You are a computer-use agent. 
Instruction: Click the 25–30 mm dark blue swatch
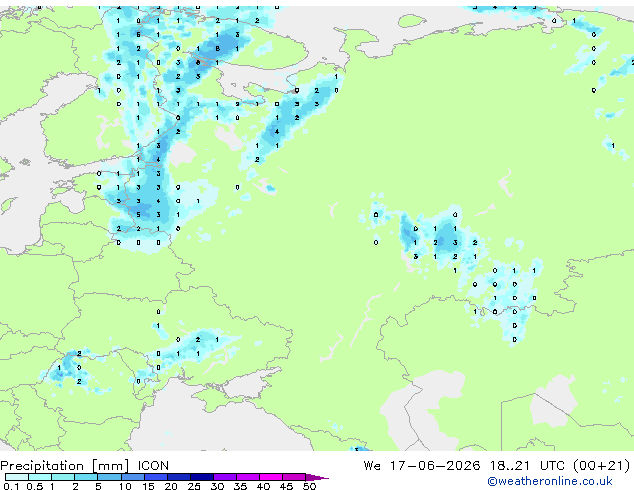pos(201,477)
